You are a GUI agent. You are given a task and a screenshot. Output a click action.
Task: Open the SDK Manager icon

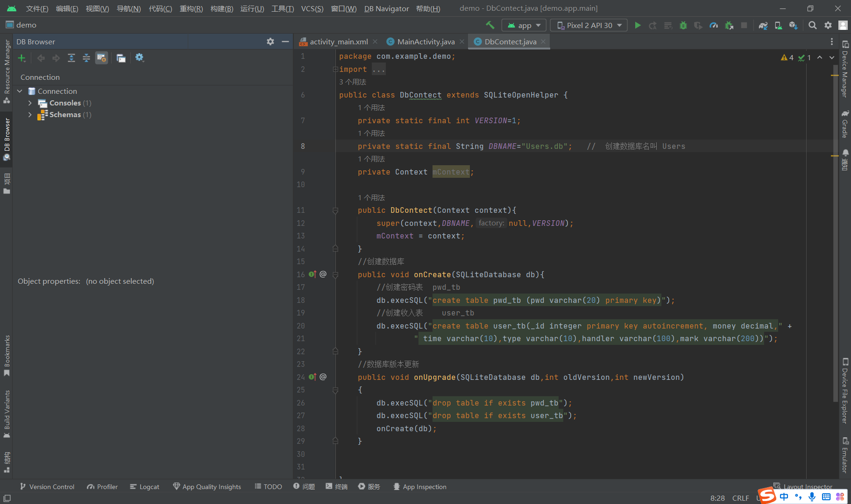(793, 25)
